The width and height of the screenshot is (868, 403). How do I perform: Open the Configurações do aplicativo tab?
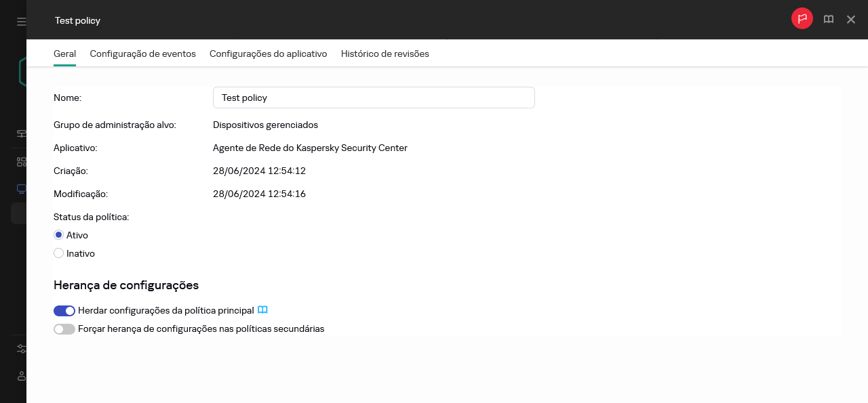pyautogui.click(x=269, y=54)
